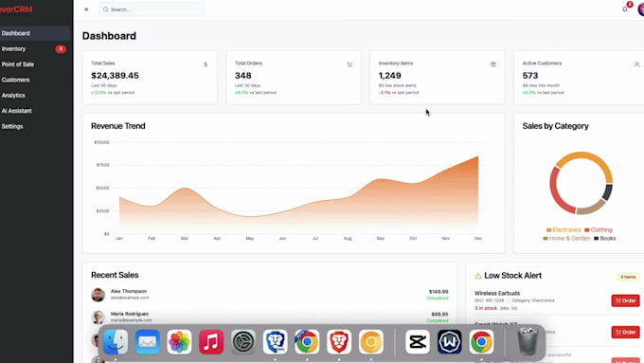Click the Books legend swatch
The height and width of the screenshot is (363, 644).
596,239
